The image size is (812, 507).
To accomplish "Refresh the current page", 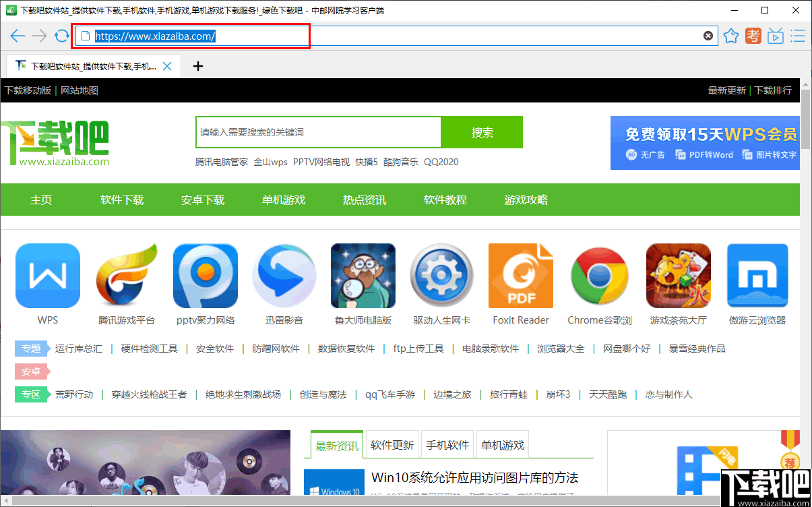I will (61, 36).
